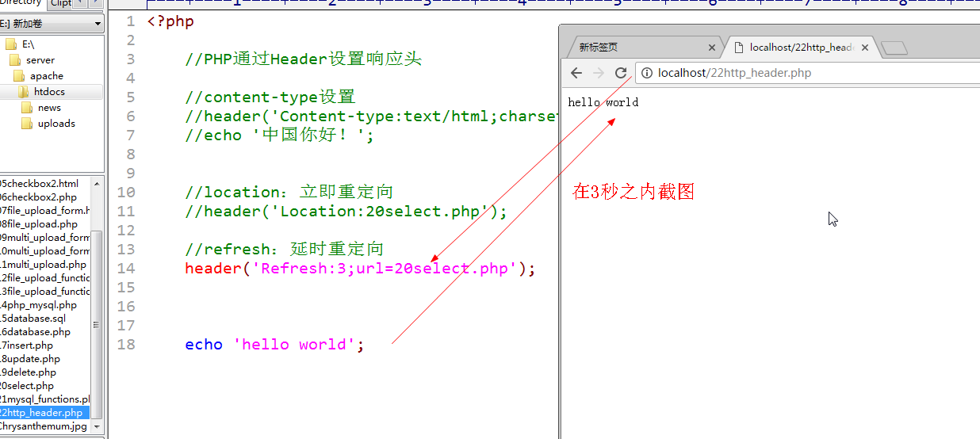Click the //echo '中国你好！' comment line
This screenshot has width=980, height=439.
(x=279, y=136)
